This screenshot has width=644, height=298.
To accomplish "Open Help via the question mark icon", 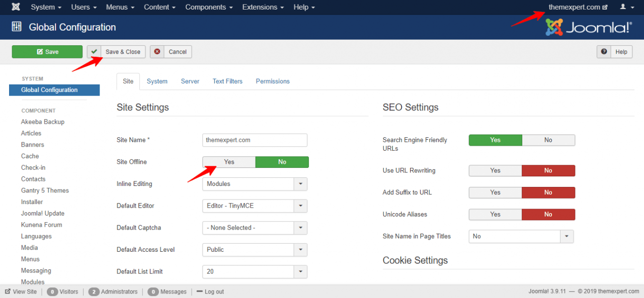I will [604, 52].
